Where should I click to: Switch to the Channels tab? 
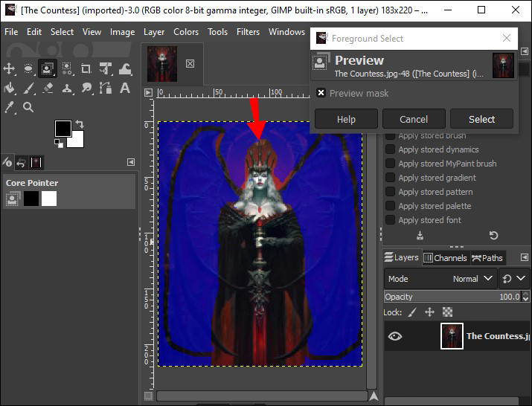[445, 258]
